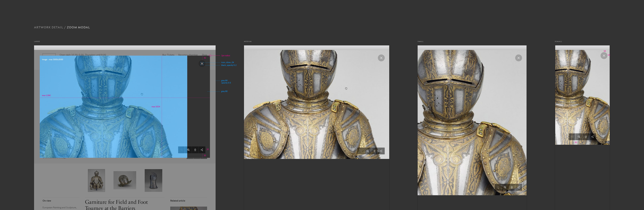Share image from Medium layout toolbar
Image resolution: width=644 pixels, height=210 pixels.
pos(381,151)
